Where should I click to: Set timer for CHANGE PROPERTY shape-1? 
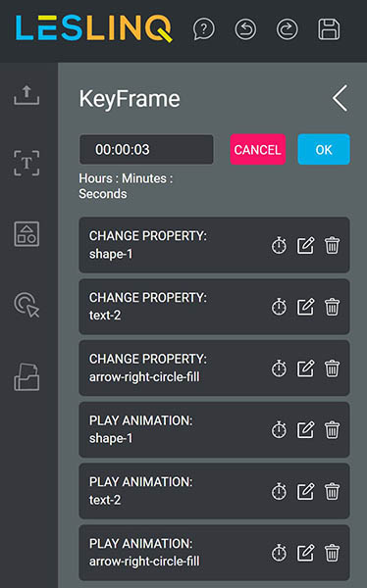point(279,246)
